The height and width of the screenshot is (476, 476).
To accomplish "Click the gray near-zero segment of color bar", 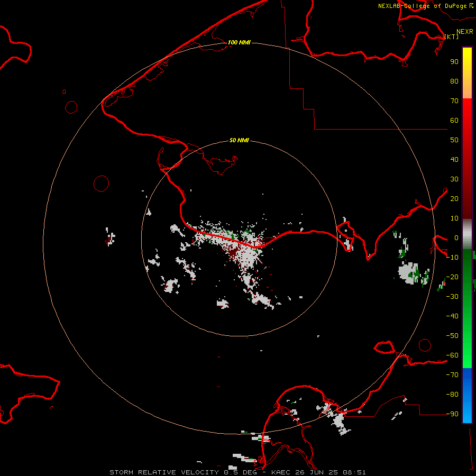I will 467,234.
